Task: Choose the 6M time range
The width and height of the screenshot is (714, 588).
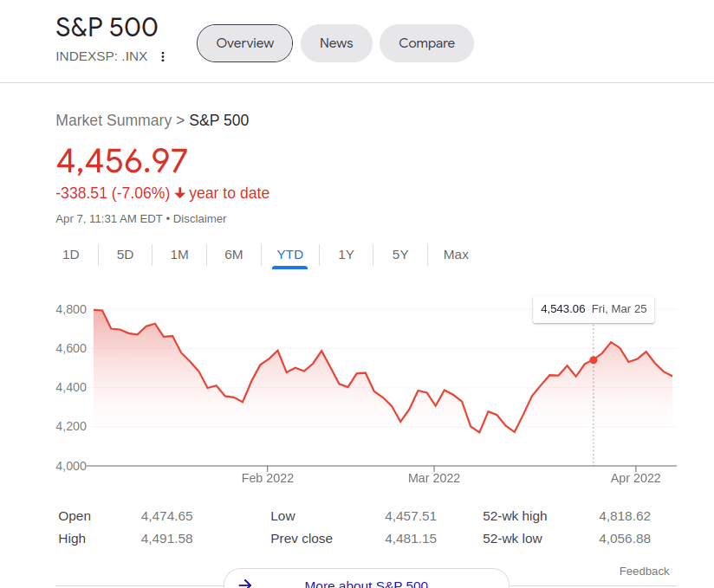Action: pyautogui.click(x=233, y=255)
